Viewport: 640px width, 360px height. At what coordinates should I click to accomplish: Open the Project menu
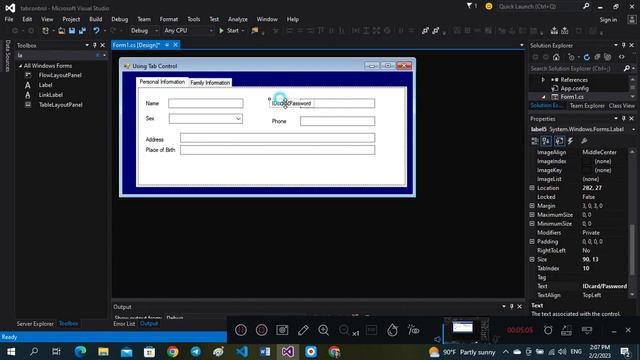click(x=71, y=19)
